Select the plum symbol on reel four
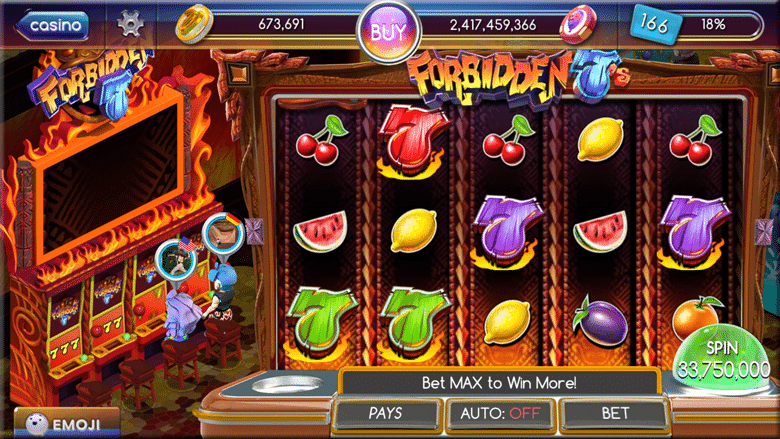The image size is (780, 439). pyautogui.click(x=599, y=322)
